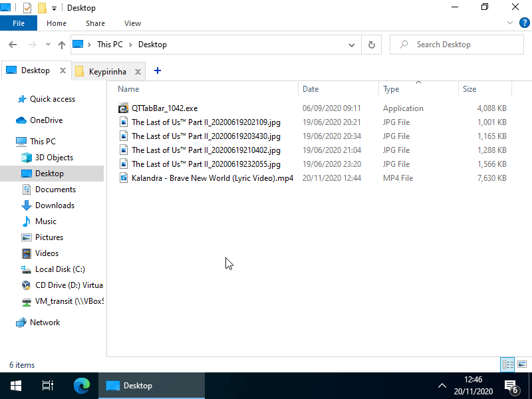532x399 pixels.
Task: Switch to Large icons view layout
Action: [x=522, y=364]
